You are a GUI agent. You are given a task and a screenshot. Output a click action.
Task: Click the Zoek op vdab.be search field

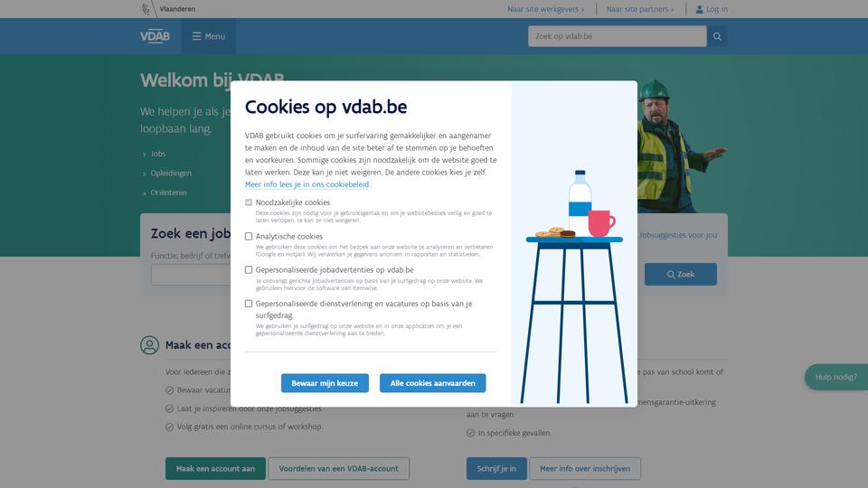click(x=618, y=36)
